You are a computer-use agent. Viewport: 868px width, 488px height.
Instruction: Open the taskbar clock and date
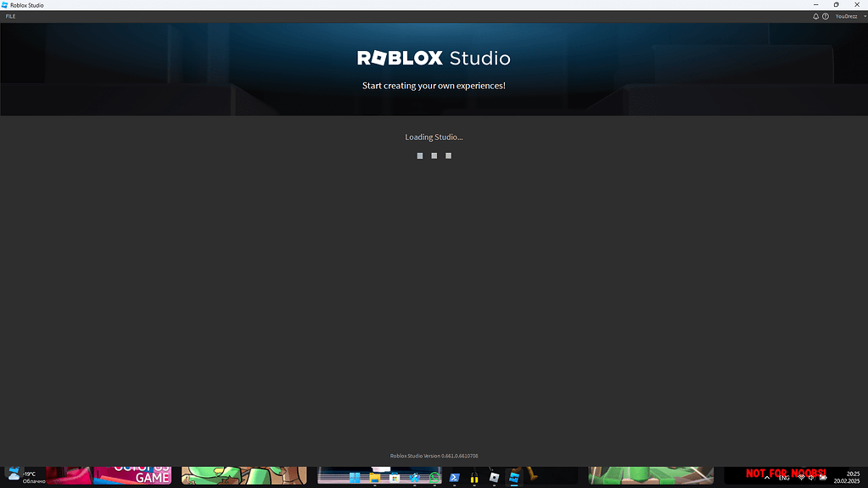[847, 478]
